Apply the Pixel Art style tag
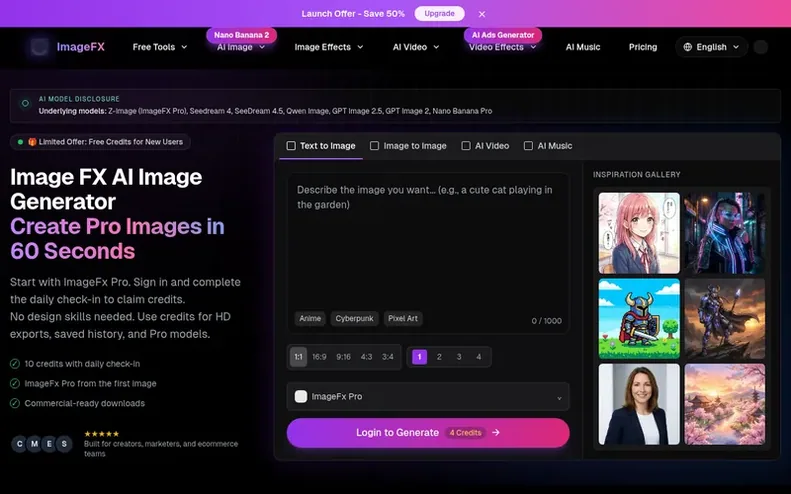Screen dimensions: 791x494 coord(403,318)
